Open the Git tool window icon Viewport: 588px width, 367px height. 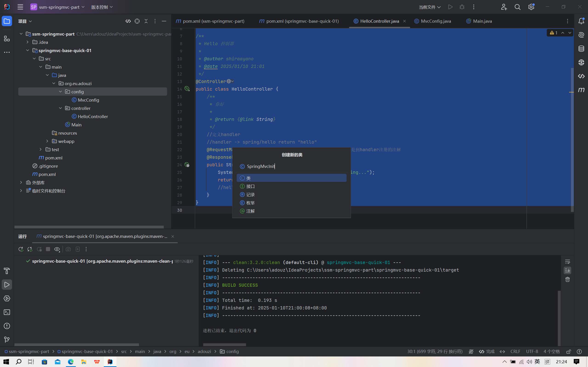7,339
